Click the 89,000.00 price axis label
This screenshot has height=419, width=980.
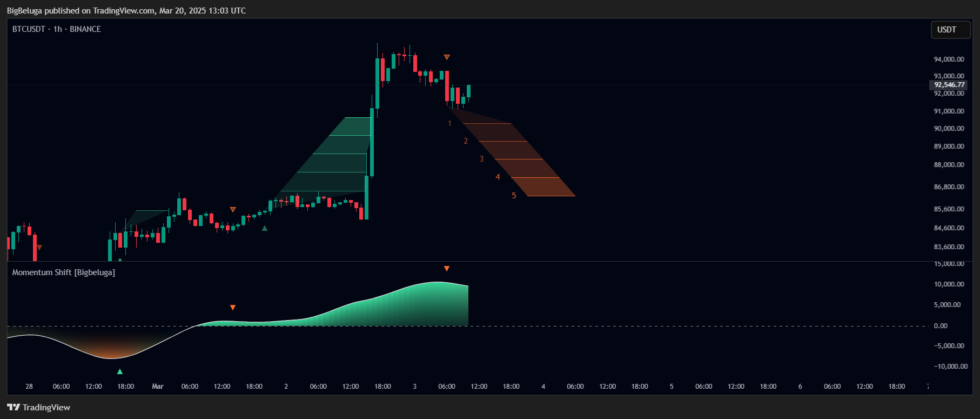pyautogui.click(x=949, y=147)
